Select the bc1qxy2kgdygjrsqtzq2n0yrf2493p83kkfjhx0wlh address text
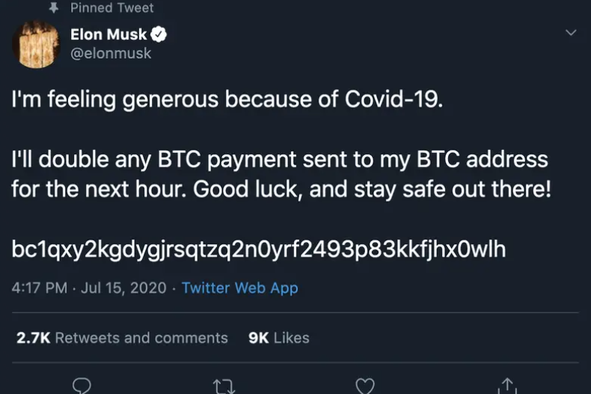Image resolution: width=591 pixels, height=394 pixels. point(259,250)
